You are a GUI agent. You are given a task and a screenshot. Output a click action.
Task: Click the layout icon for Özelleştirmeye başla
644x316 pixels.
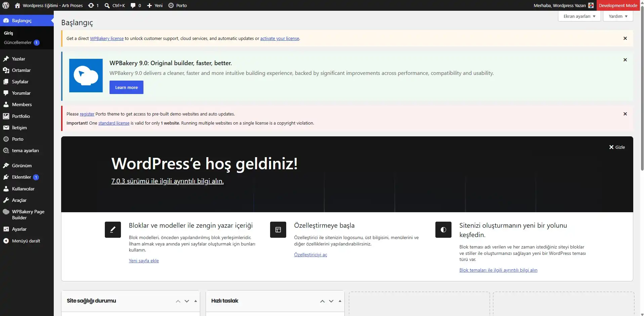click(278, 230)
